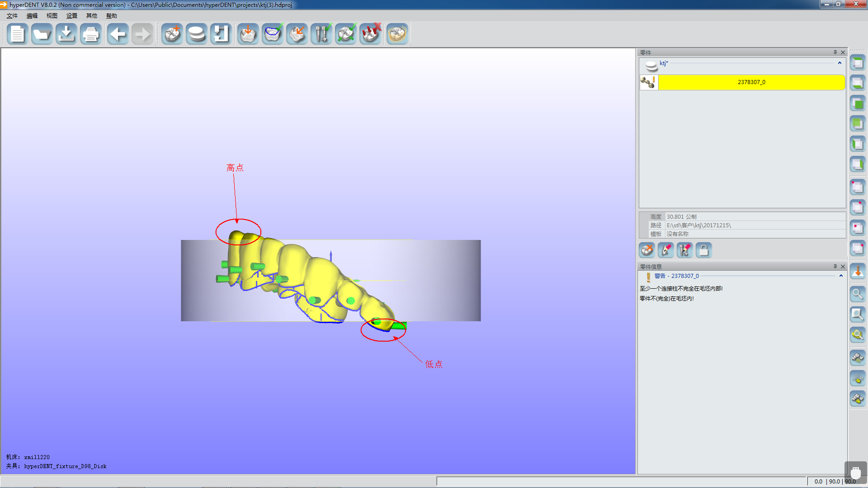Click the magnifier zoom icon
Image resolution: width=868 pixels, height=488 pixels.
pos(858,294)
